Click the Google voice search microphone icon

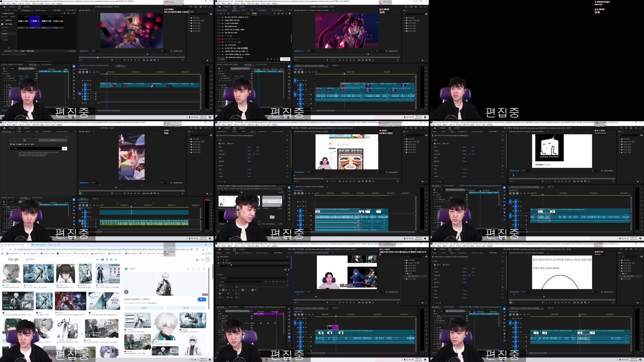coord(107,260)
